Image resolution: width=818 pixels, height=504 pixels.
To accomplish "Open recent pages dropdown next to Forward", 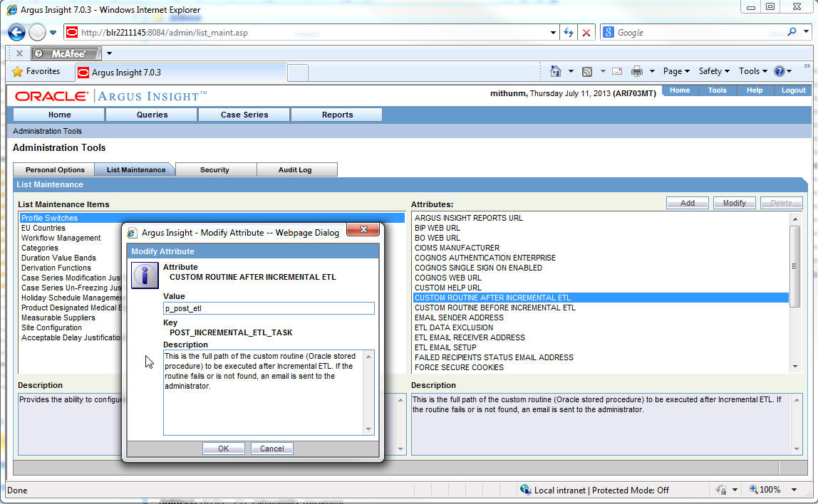I will pyautogui.click(x=53, y=32).
